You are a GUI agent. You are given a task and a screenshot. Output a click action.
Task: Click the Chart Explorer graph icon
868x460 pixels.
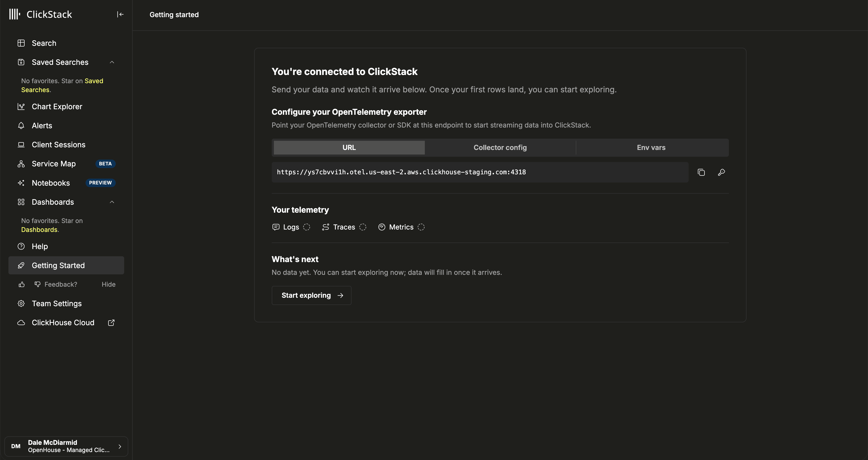click(21, 107)
